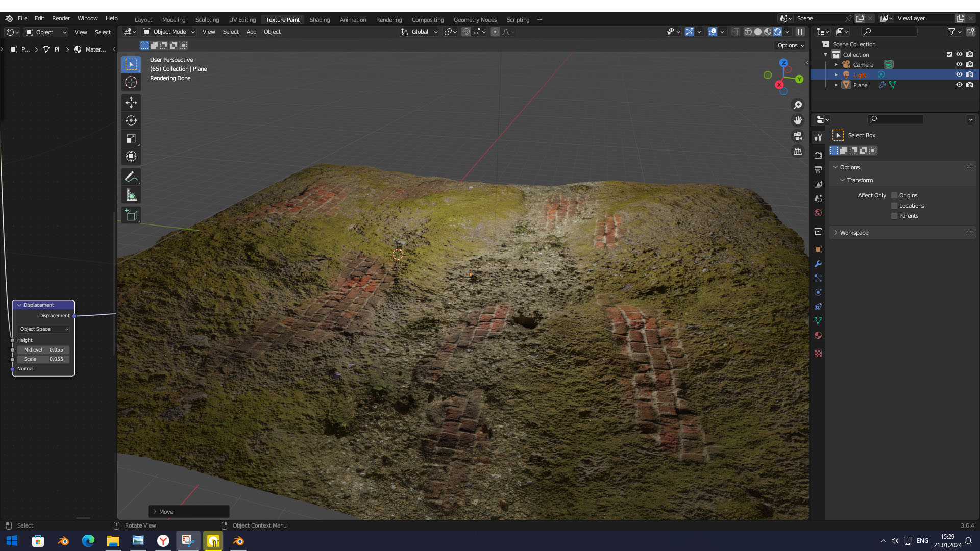Screen dimensions: 980x551
Task: Toggle viewport overlays button
Action: pos(713,32)
